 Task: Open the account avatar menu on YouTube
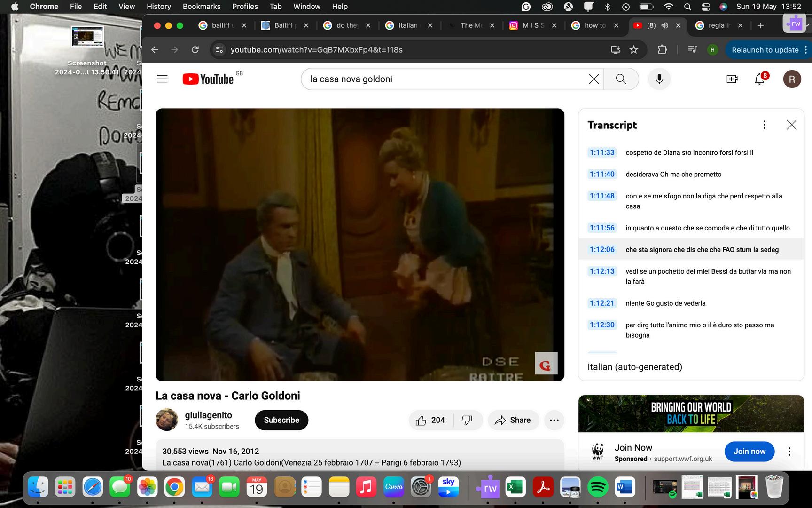[x=792, y=79]
